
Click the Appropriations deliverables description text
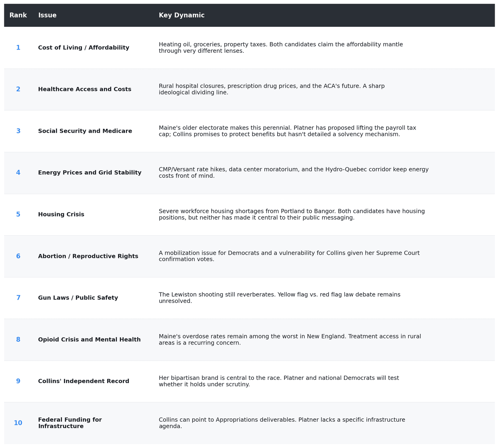point(282,423)
